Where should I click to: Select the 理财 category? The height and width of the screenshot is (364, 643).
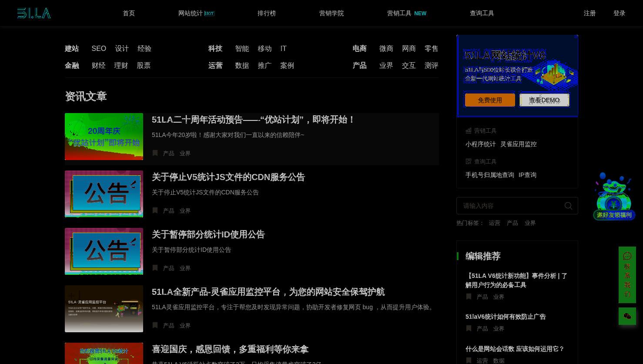coord(121,66)
